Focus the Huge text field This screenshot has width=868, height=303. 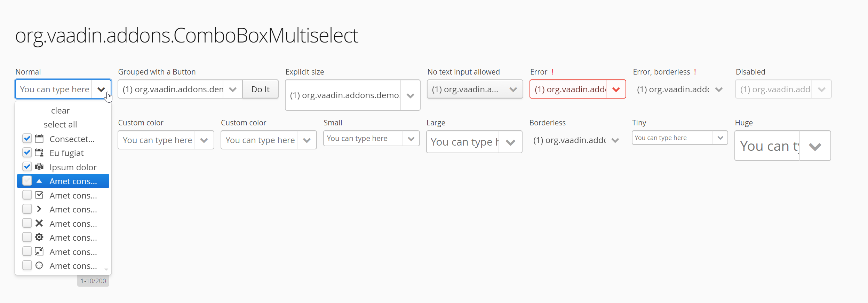(767, 146)
